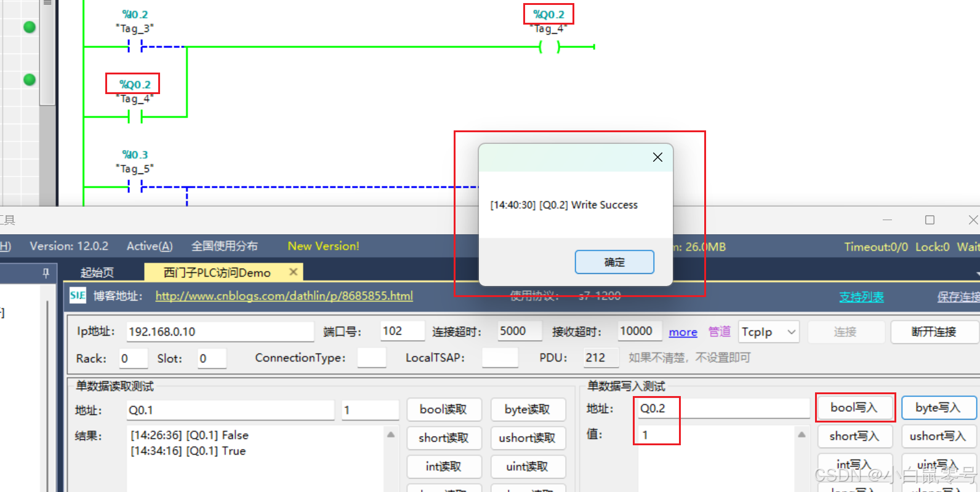980x492 pixels.
Task: Click the SIE Siemens logo icon
Action: click(x=78, y=296)
